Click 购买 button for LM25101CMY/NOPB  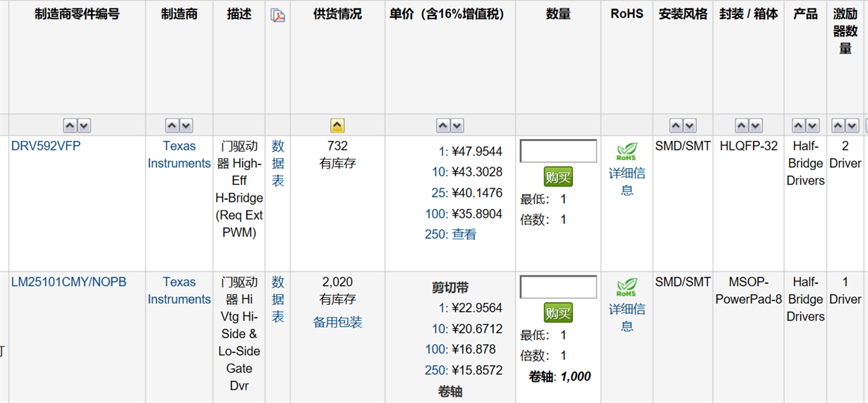558,313
